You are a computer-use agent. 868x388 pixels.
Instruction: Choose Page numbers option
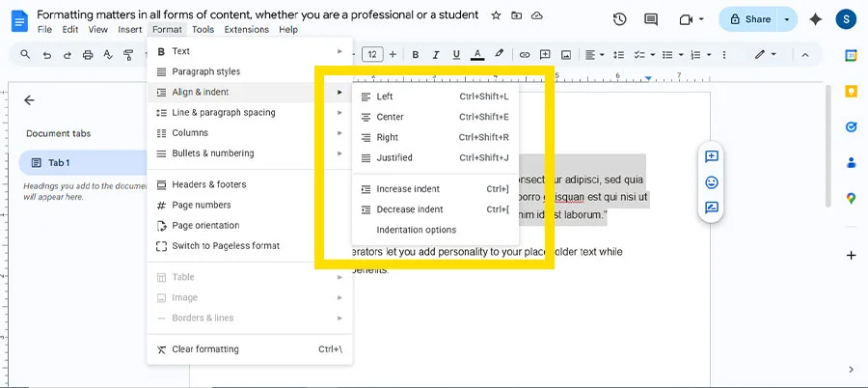pyautogui.click(x=250, y=205)
